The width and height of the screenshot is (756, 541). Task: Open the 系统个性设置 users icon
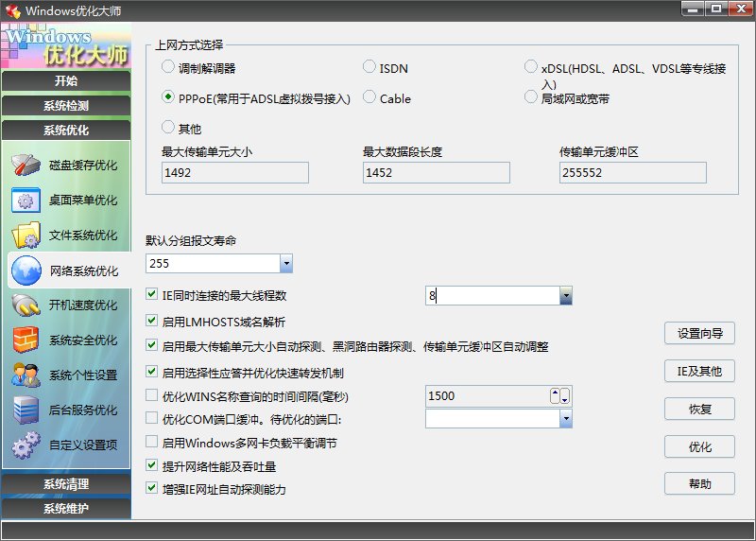pyautogui.click(x=26, y=375)
